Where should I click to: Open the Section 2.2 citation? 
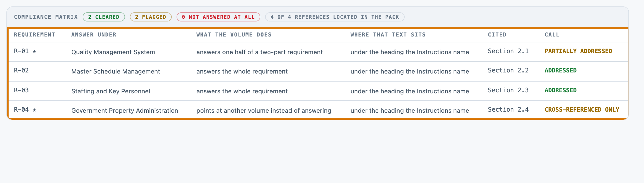click(508, 70)
